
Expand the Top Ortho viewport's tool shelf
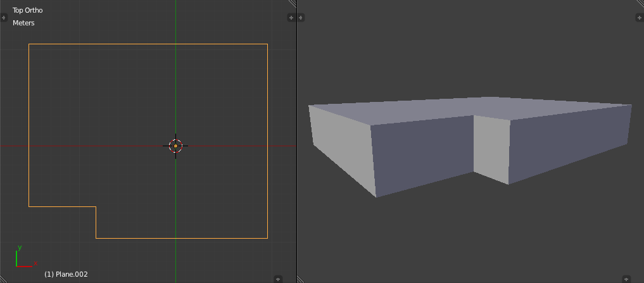(x=4, y=18)
